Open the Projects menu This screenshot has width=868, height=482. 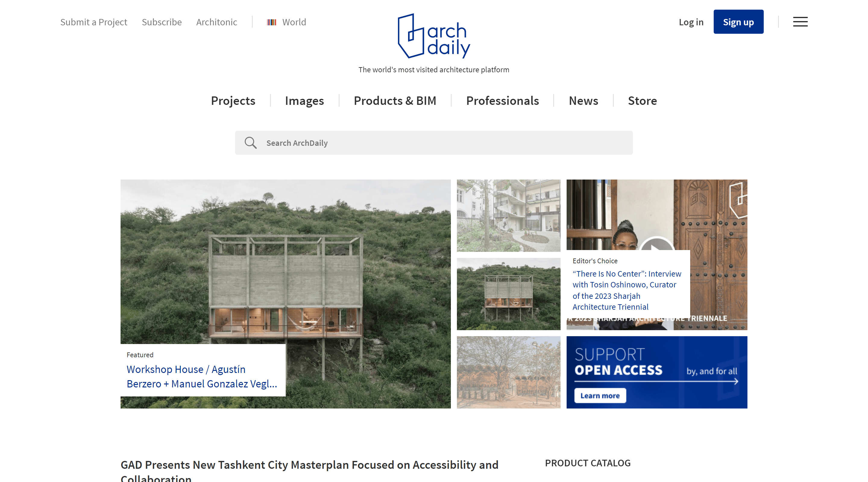pyautogui.click(x=233, y=101)
